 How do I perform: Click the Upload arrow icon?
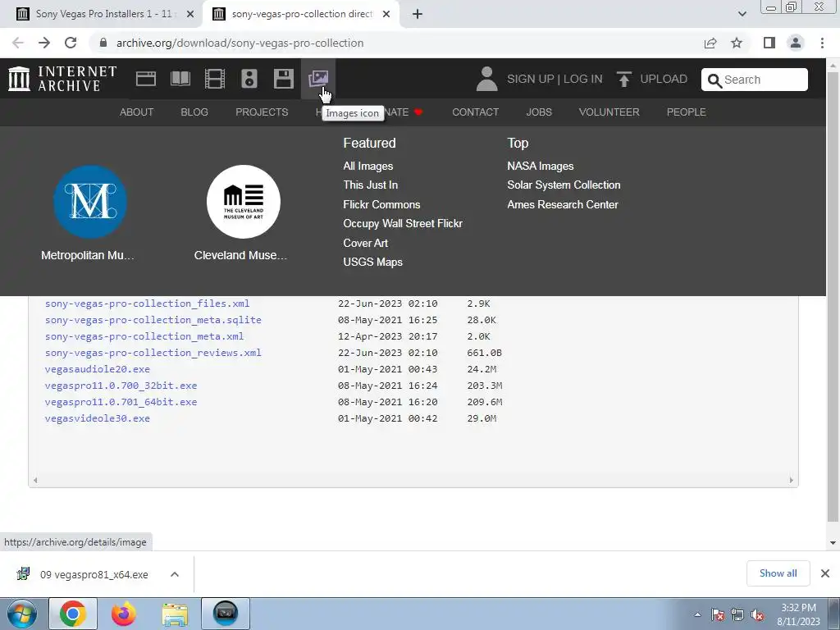pos(623,79)
